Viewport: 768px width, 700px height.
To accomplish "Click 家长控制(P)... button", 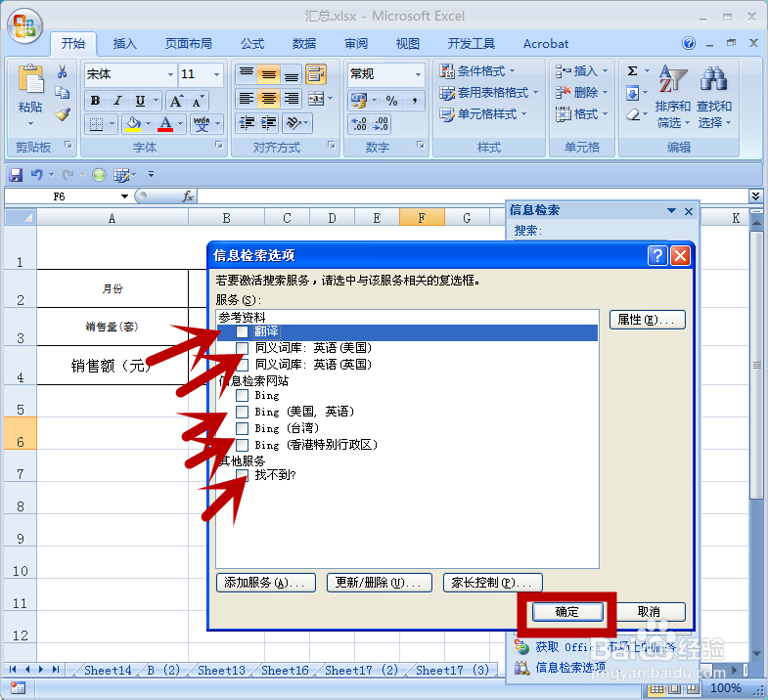I will pos(493,583).
